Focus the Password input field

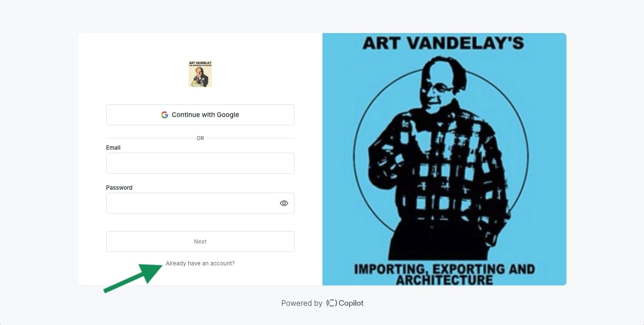(x=192, y=203)
